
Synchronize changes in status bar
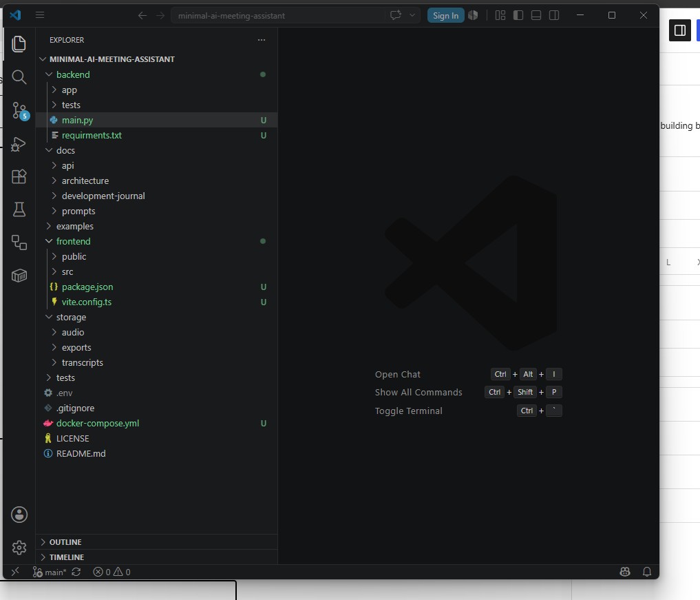coord(76,572)
